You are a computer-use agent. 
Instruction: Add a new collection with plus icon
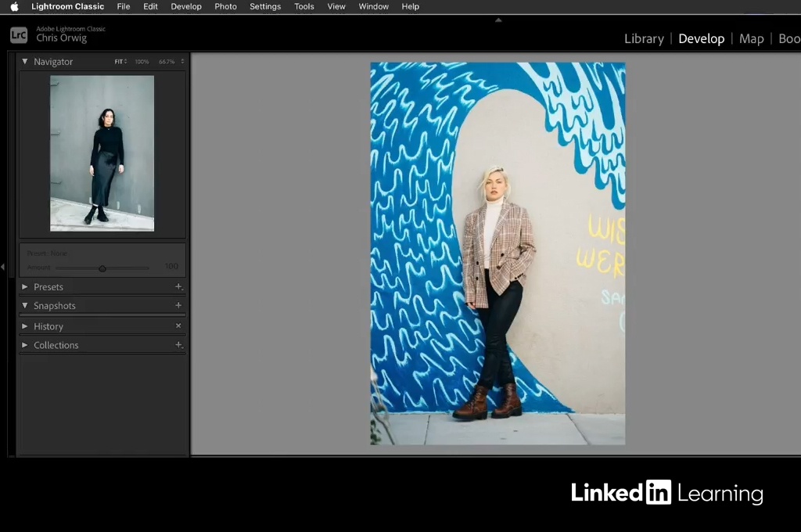pyautogui.click(x=178, y=345)
